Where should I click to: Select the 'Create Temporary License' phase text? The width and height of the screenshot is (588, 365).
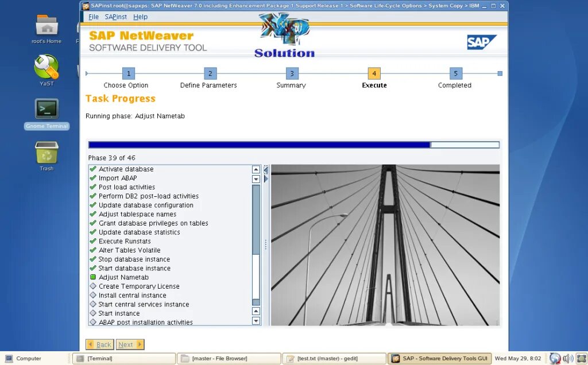click(x=139, y=286)
